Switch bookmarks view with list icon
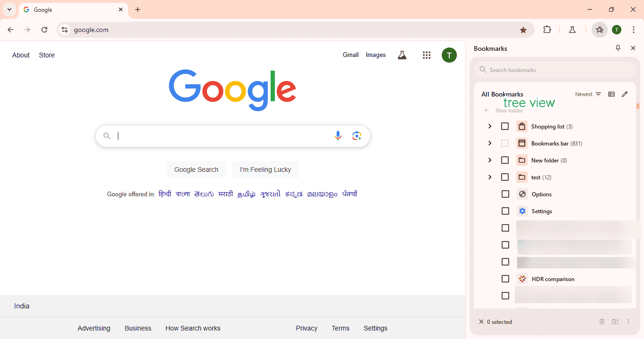The width and height of the screenshot is (644, 339). (611, 94)
